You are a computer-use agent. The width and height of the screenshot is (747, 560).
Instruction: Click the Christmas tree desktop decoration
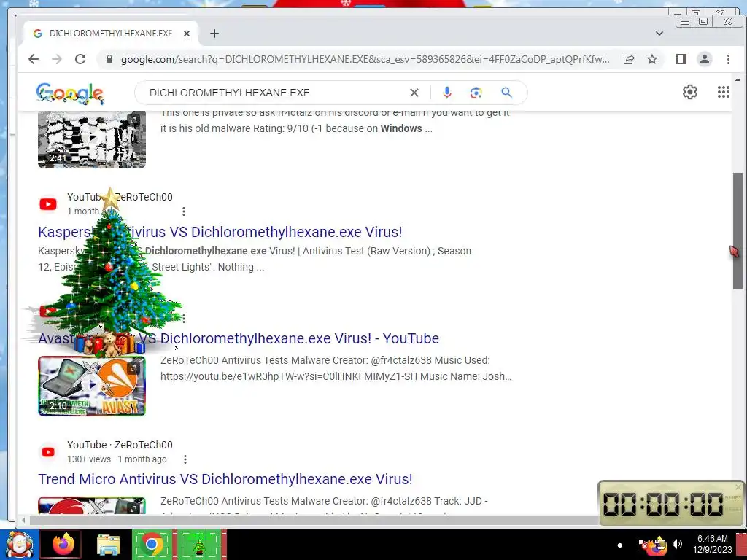(109, 274)
